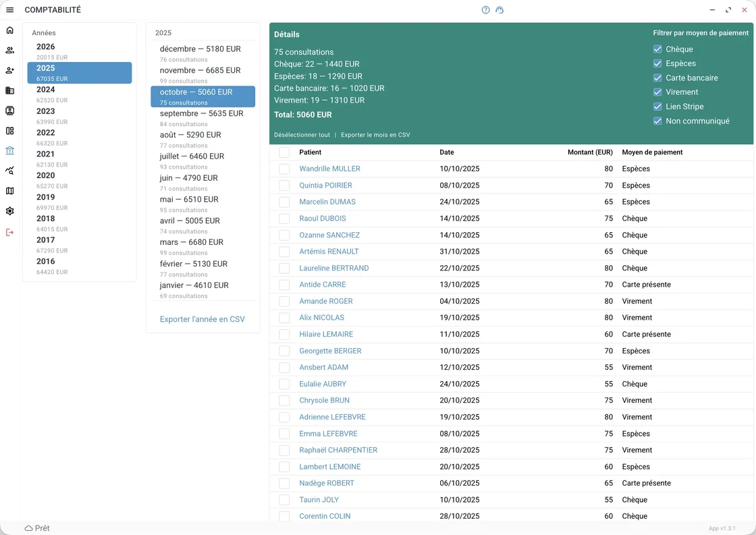The width and height of the screenshot is (756, 535).
Task: Choose novembre — 6685 EUR
Action: coord(202,75)
